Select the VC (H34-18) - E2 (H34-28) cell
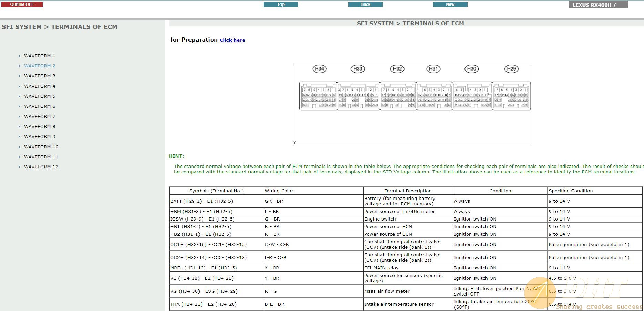This screenshot has width=644, height=311. (216, 278)
